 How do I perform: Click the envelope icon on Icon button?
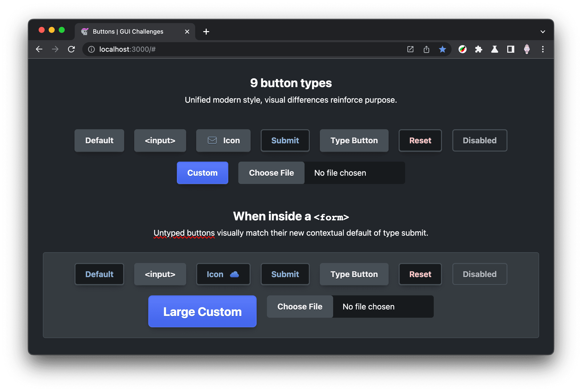(x=212, y=141)
